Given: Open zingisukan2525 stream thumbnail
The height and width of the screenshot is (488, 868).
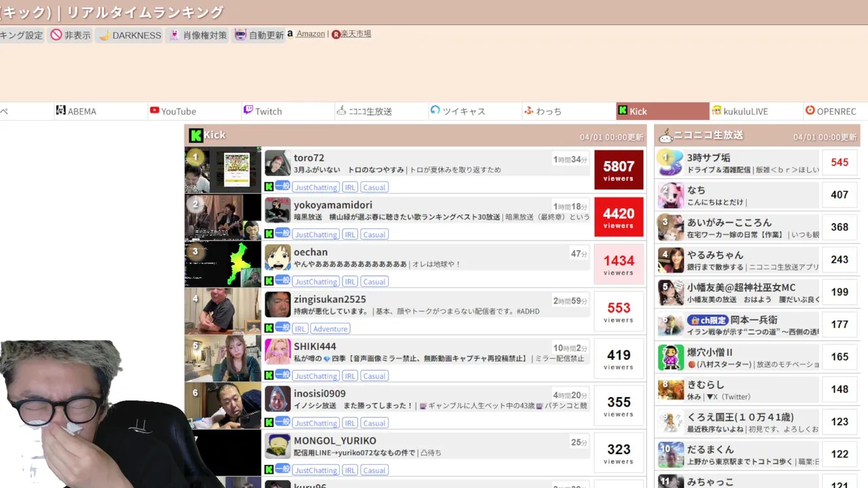Looking at the screenshot, I should [223, 311].
